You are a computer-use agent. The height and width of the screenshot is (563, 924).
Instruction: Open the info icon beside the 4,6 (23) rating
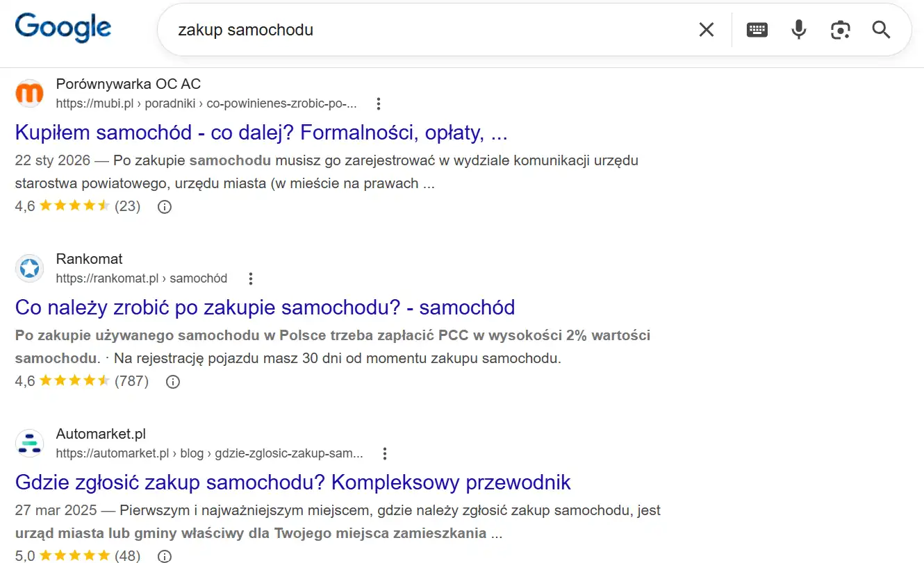click(x=164, y=206)
